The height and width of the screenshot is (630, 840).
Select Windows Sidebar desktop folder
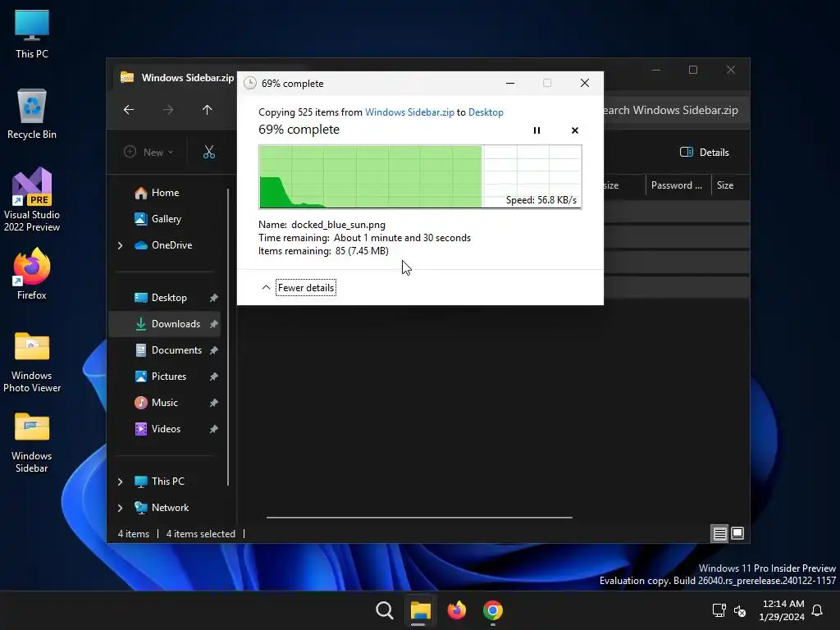point(32,442)
